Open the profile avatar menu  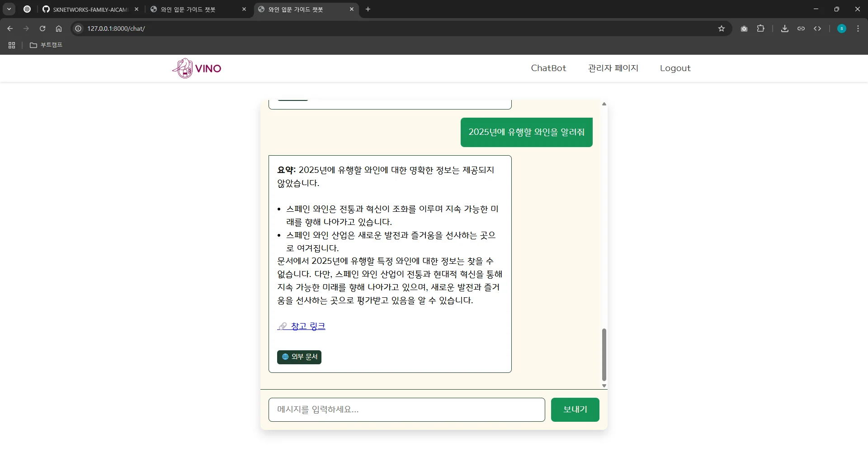(842, 29)
